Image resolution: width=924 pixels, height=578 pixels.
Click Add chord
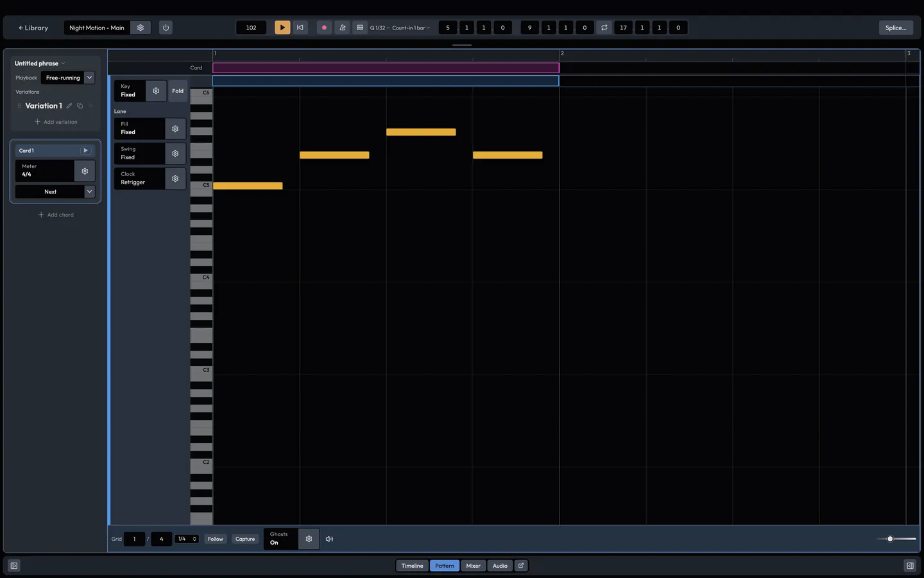point(56,215)
